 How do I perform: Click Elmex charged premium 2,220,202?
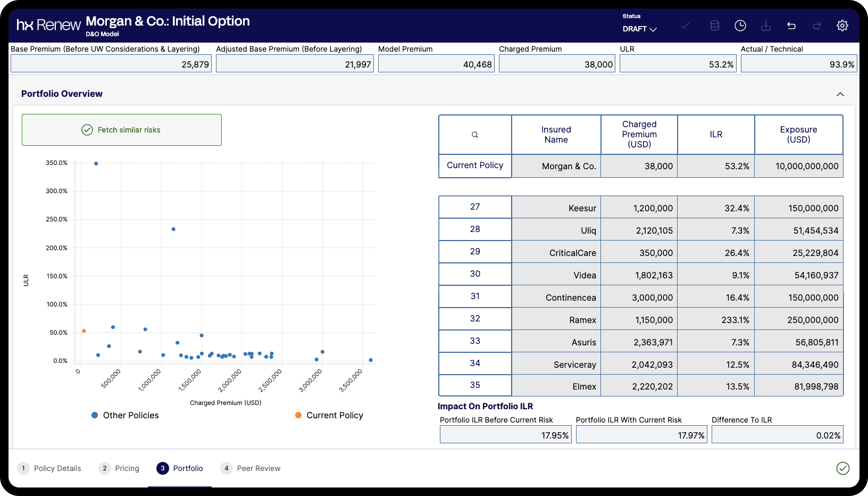[x=639, y=386]
